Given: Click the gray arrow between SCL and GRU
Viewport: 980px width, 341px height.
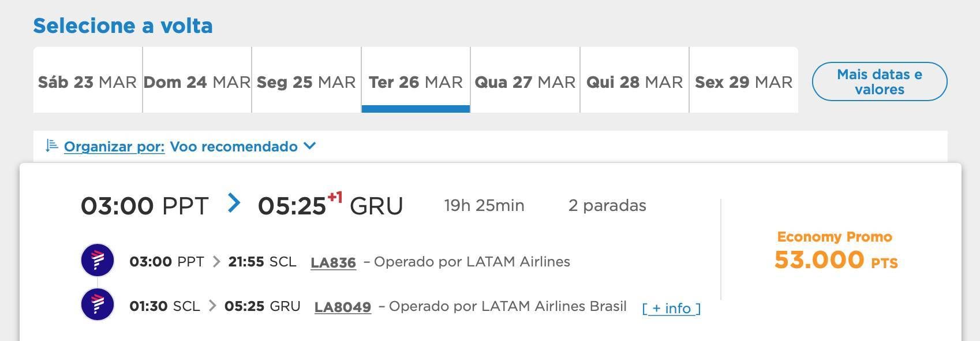Looking at the screenshot, I should (x=212, y=306).
